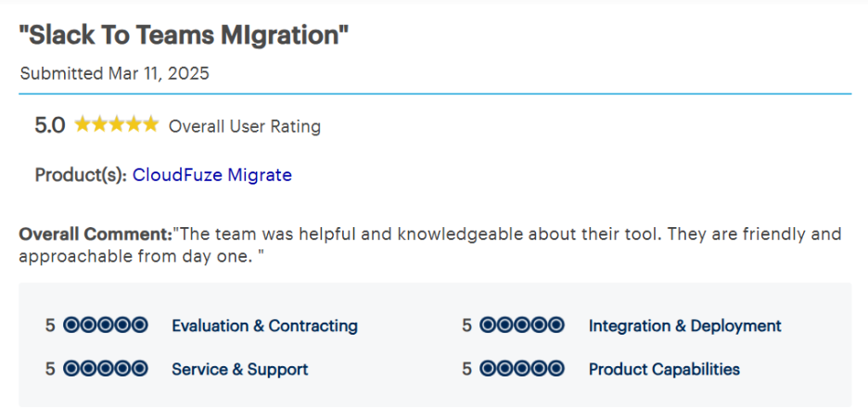
Task: Click the 5 score beside Integration & Deployment
Action: pyautogui.click(x=466, y=325)
